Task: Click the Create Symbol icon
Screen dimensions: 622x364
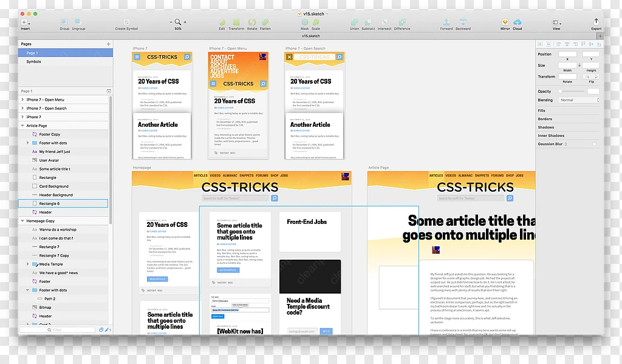Action: click(x=126, y=22)
